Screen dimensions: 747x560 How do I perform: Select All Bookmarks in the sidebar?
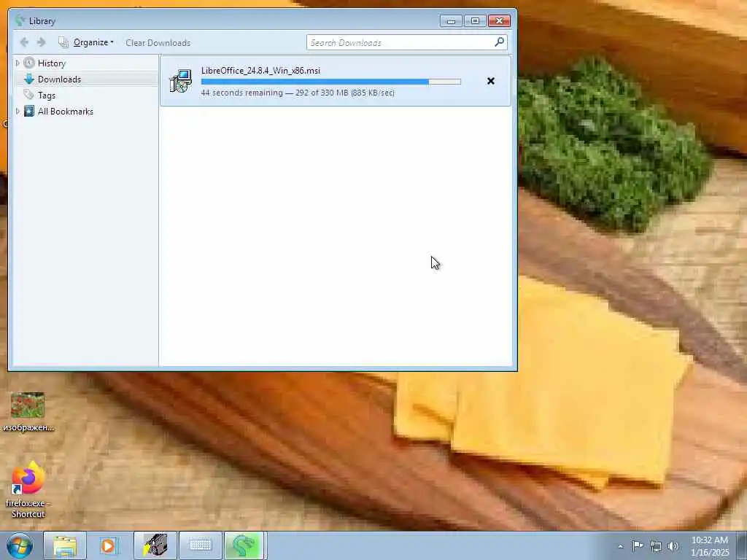pyautogui.click(x=65, y=112)
